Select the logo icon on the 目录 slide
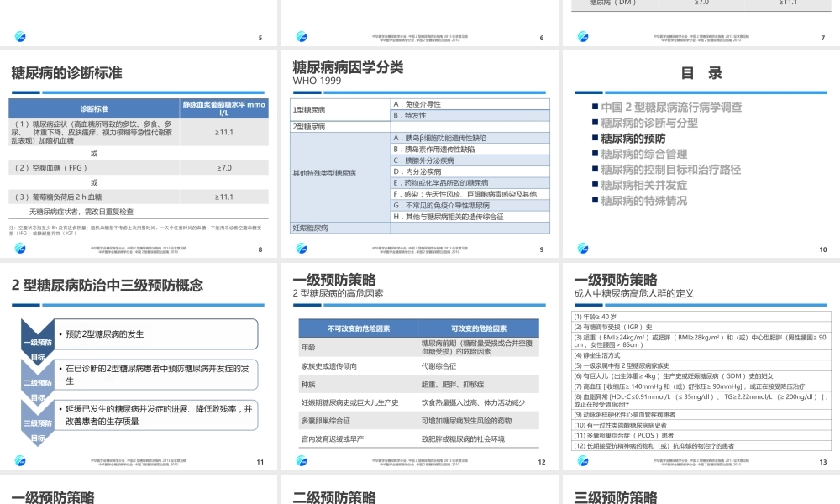 (583, 247)
